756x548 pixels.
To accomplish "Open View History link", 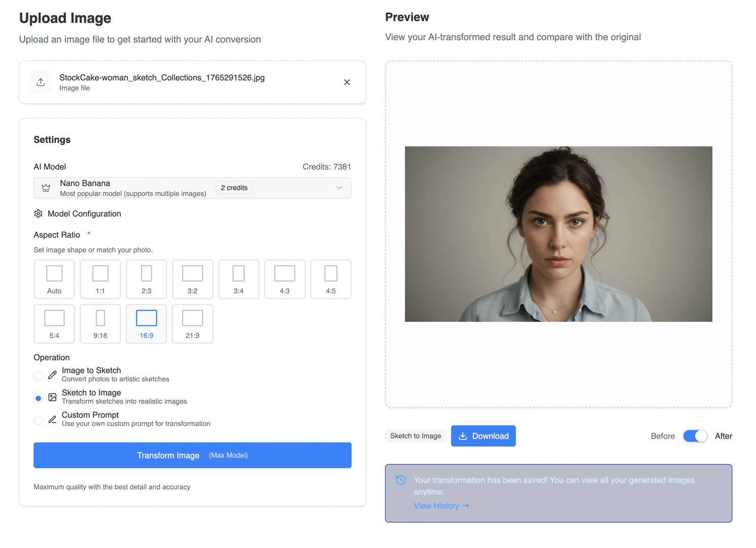I will tap(437, 505).
